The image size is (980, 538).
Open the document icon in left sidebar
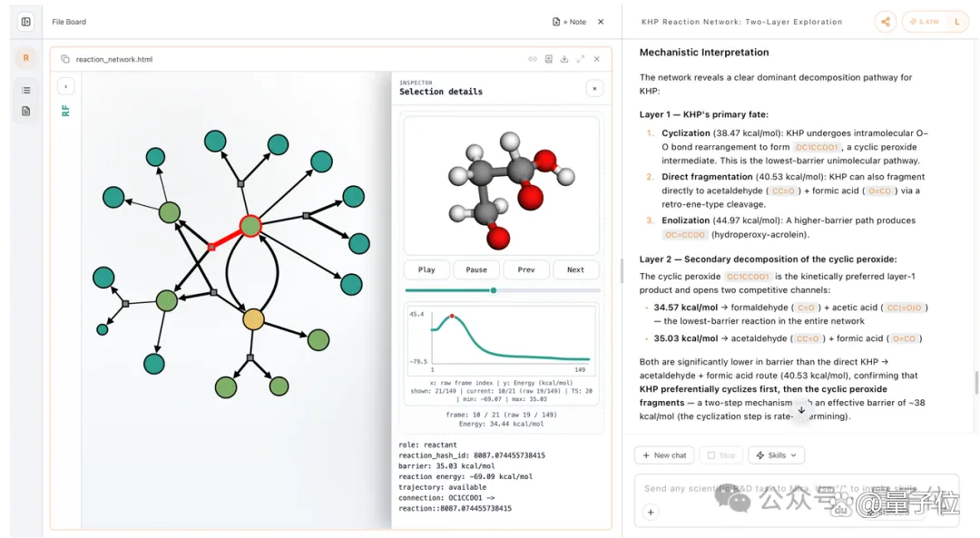[25, 111]
